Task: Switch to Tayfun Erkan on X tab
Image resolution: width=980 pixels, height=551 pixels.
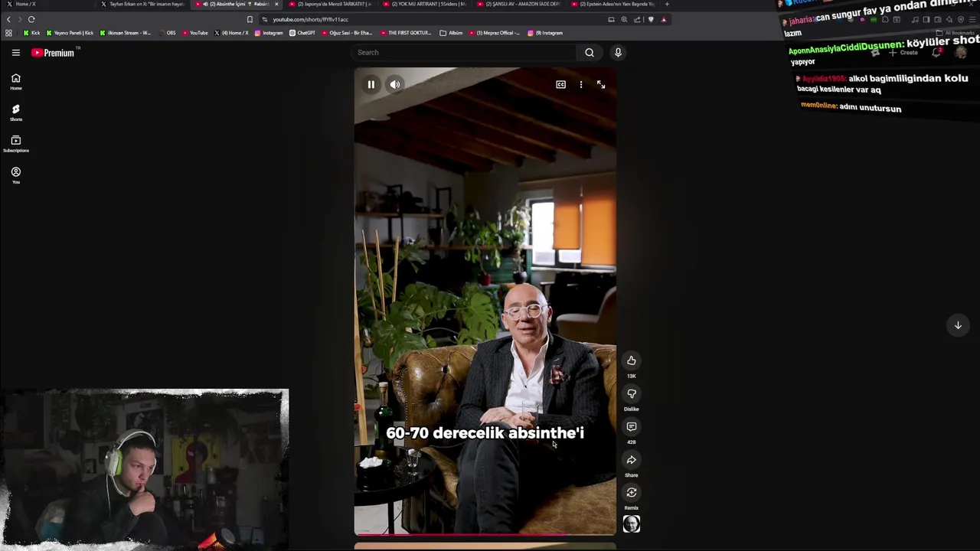Action: [144, 4]
